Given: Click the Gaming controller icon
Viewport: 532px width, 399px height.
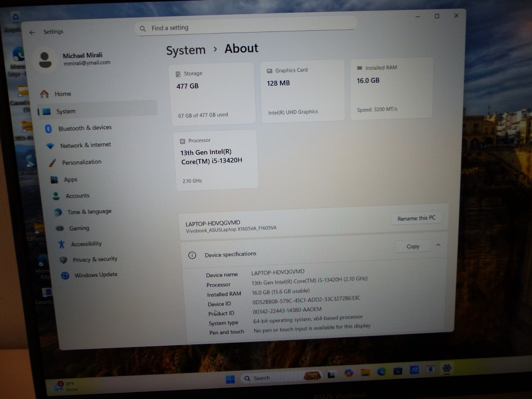Looking at the screenshot, I should (60, 228).
